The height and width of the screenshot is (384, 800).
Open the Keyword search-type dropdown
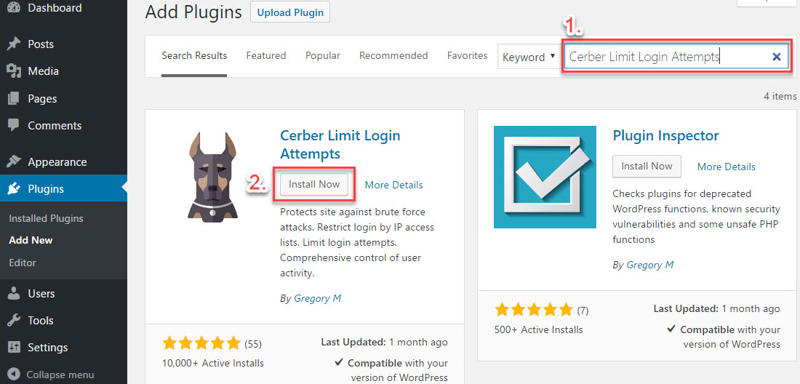pos(529,57)
